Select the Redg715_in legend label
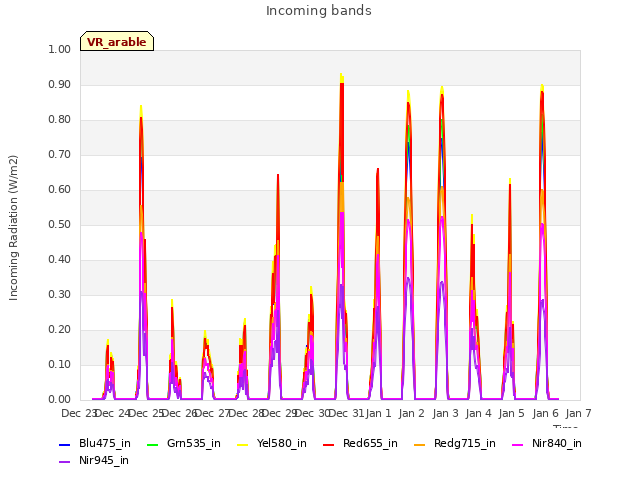This screenshot has height=480, width=640. click(x=465, y=444)
